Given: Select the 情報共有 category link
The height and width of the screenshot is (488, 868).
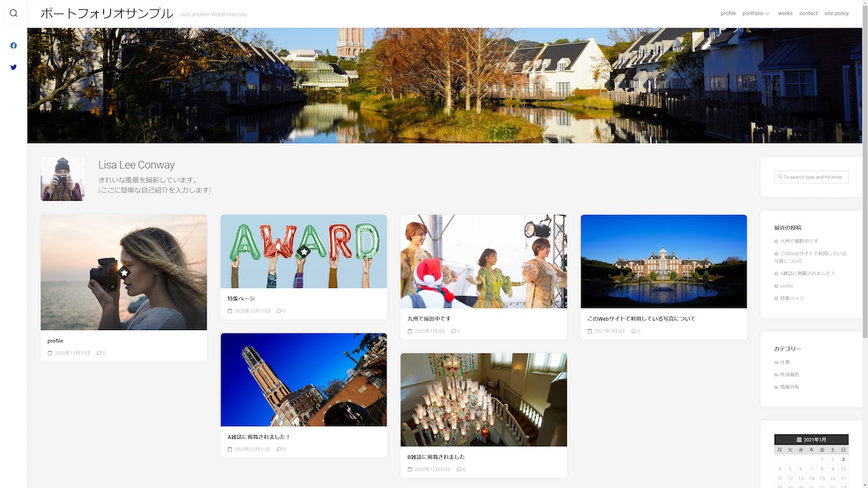Looking at the screenshot, I should point(790,387).
